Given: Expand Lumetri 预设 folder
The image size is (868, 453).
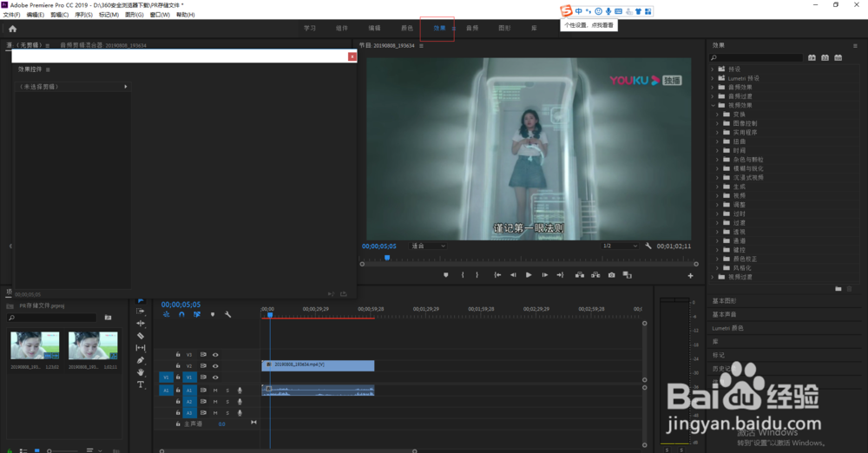Looking at the screenshot, I should (x=713, y=78).
